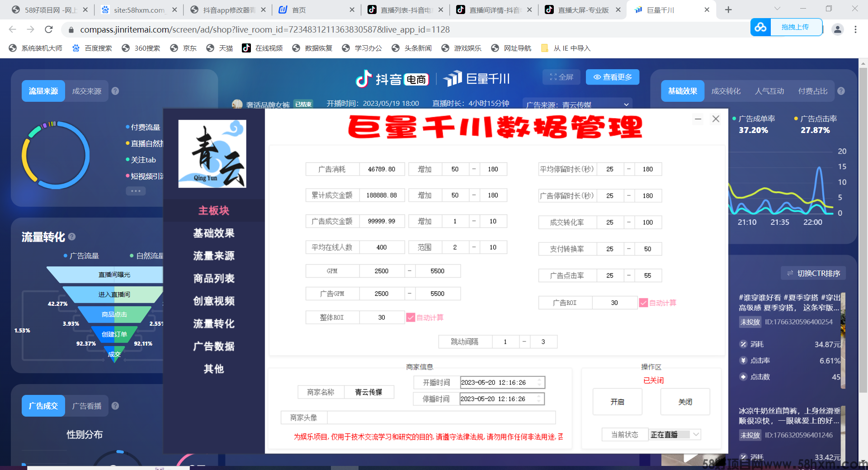Click the 抖音电商 logo
This screenshot has height=470, width=868.
click(x=392, y=79)
